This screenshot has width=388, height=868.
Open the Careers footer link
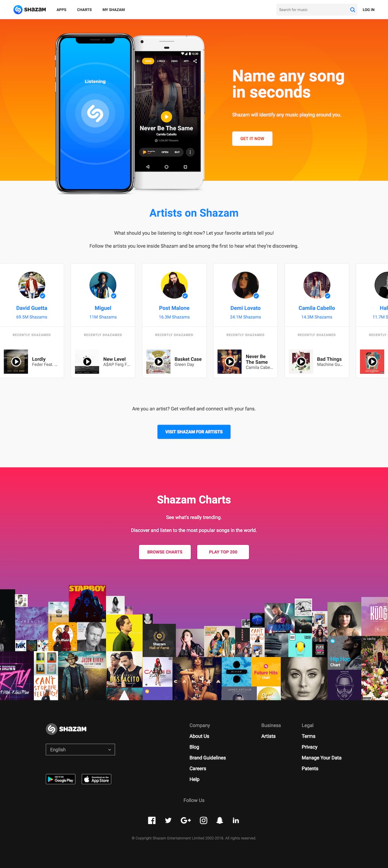click(x=197, y=769)
